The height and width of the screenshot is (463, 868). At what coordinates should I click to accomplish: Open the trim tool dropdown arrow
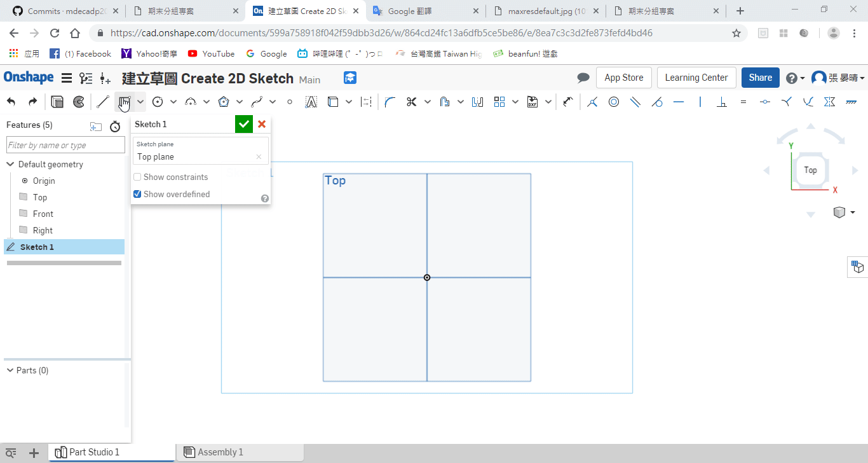coord(428,102)
